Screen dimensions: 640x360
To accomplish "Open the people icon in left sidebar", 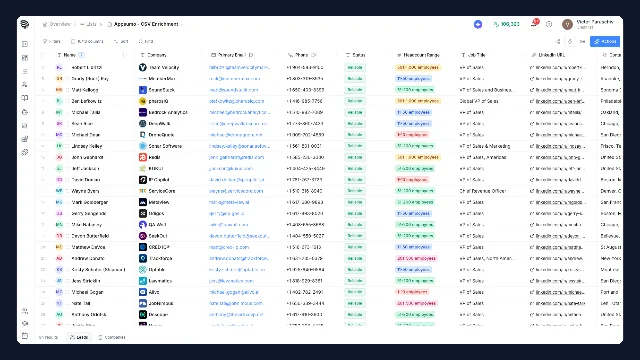I will click(25, 84).
